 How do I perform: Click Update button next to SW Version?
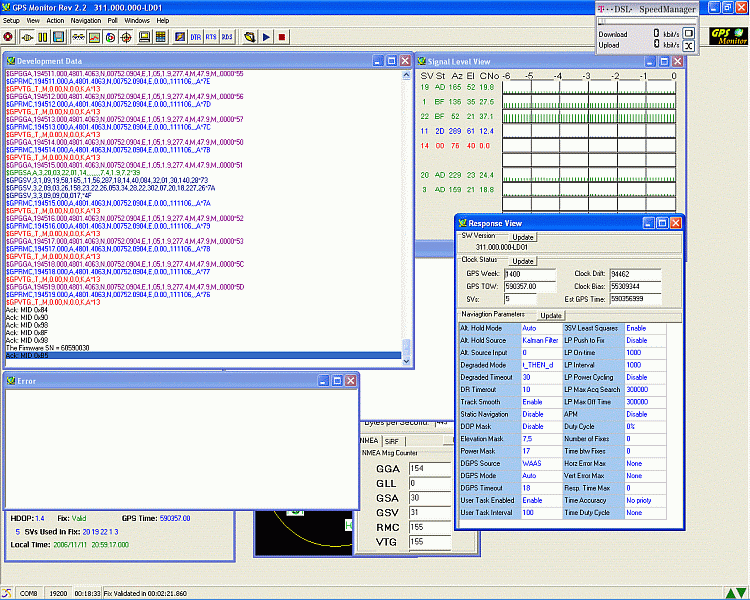[x=524, y=236]
